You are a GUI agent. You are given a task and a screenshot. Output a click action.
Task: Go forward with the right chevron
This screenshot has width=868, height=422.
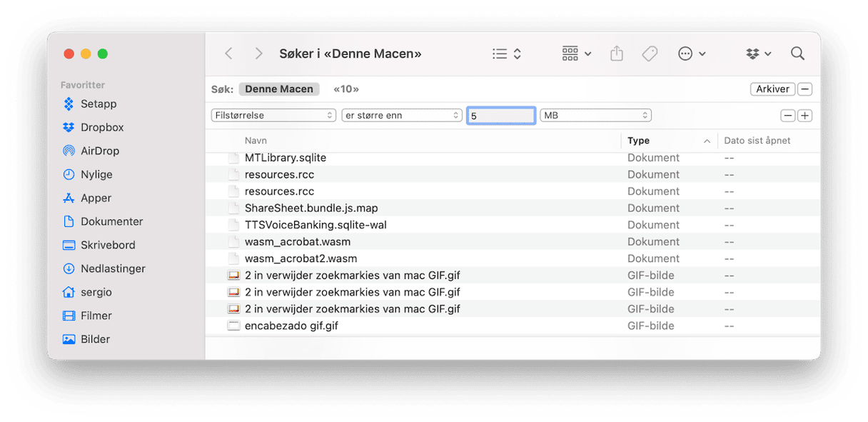tap(258, 54)
